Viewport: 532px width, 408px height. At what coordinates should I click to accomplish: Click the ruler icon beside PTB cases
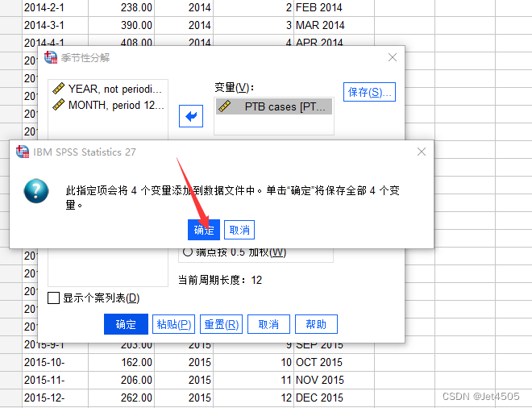224,106
